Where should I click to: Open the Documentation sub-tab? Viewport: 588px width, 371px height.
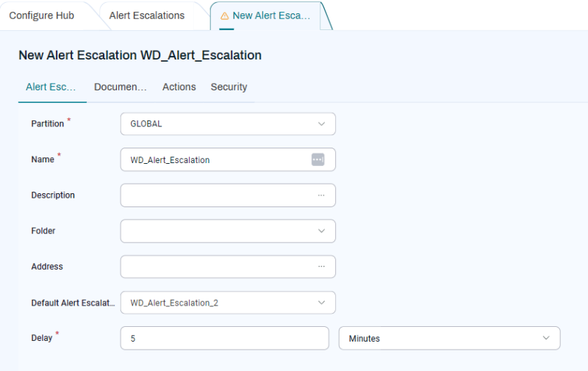coord(121,87)
